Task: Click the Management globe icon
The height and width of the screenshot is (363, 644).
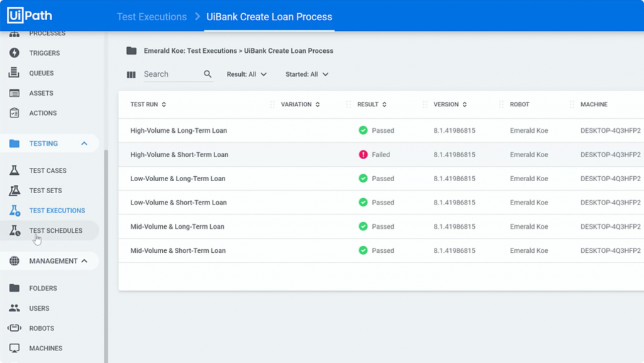Action: (x=14, y=260)
